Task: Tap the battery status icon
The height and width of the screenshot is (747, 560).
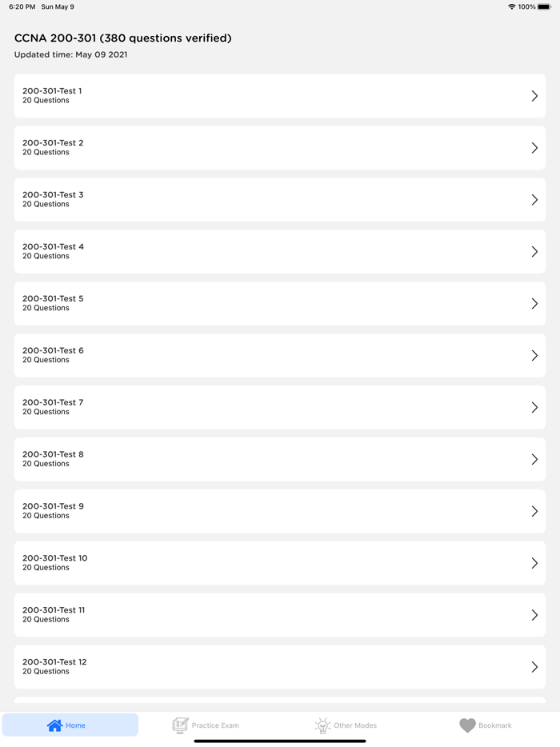Action: [545, 6]
